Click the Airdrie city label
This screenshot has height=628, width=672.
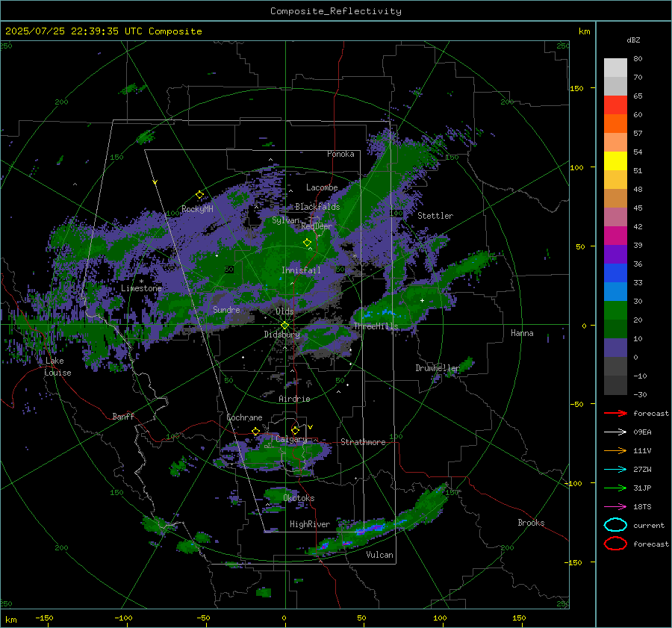coord(294,399)
